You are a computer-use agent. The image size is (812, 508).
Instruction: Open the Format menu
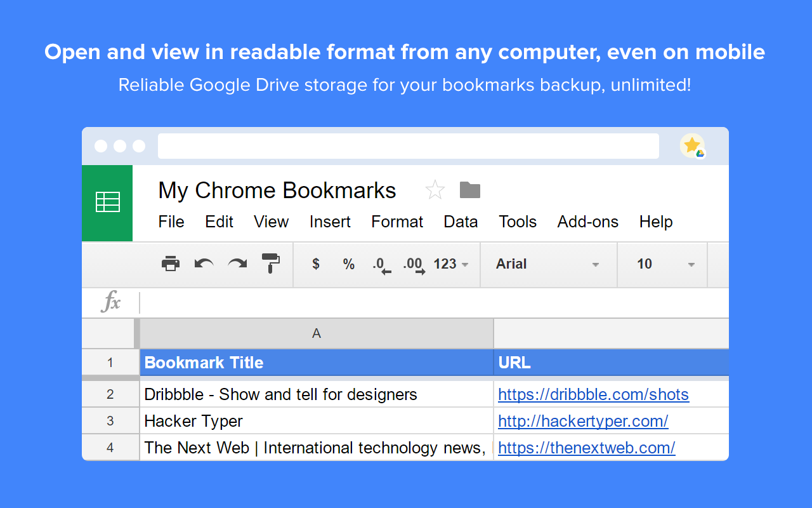click(x=397, y=222)
